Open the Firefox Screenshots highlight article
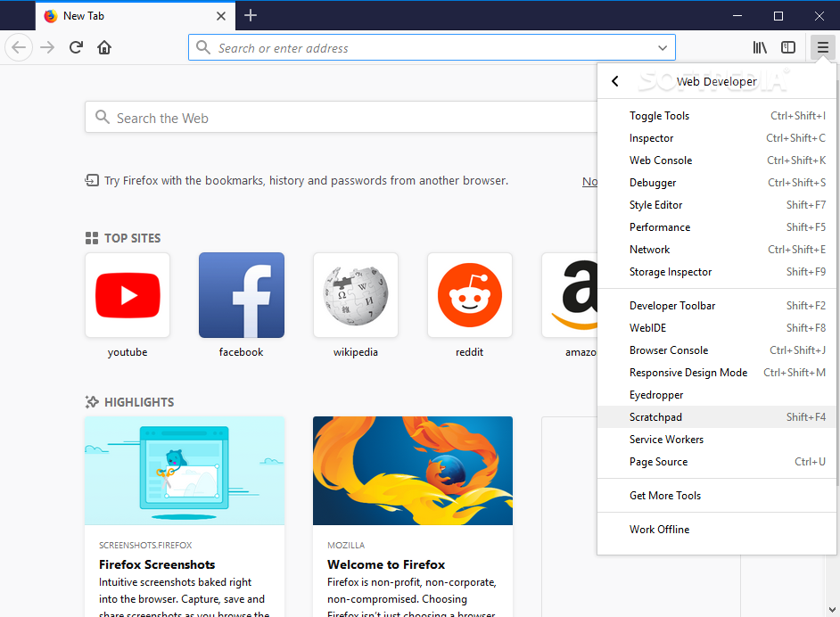 click(x=185, y=517)
